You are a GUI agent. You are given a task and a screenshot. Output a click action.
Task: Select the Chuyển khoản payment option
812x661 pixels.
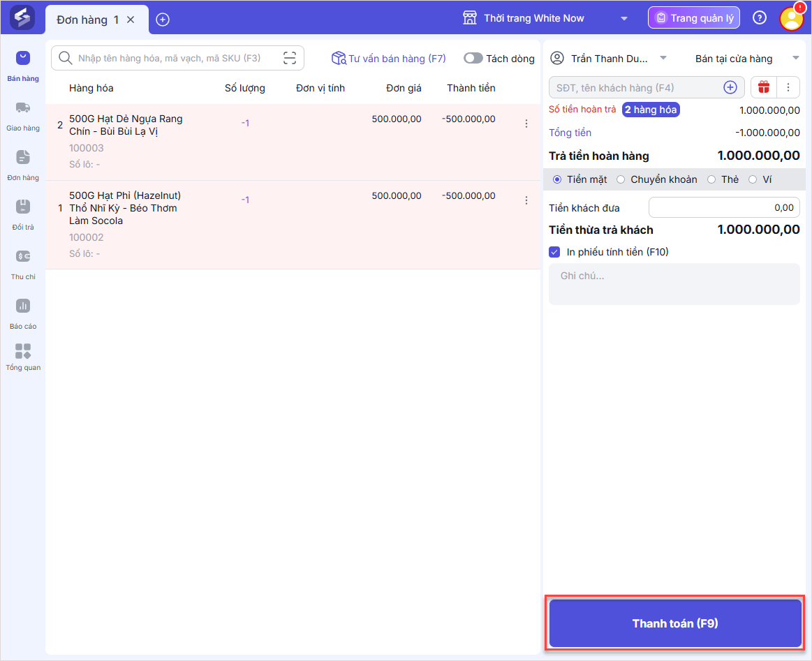621,179
